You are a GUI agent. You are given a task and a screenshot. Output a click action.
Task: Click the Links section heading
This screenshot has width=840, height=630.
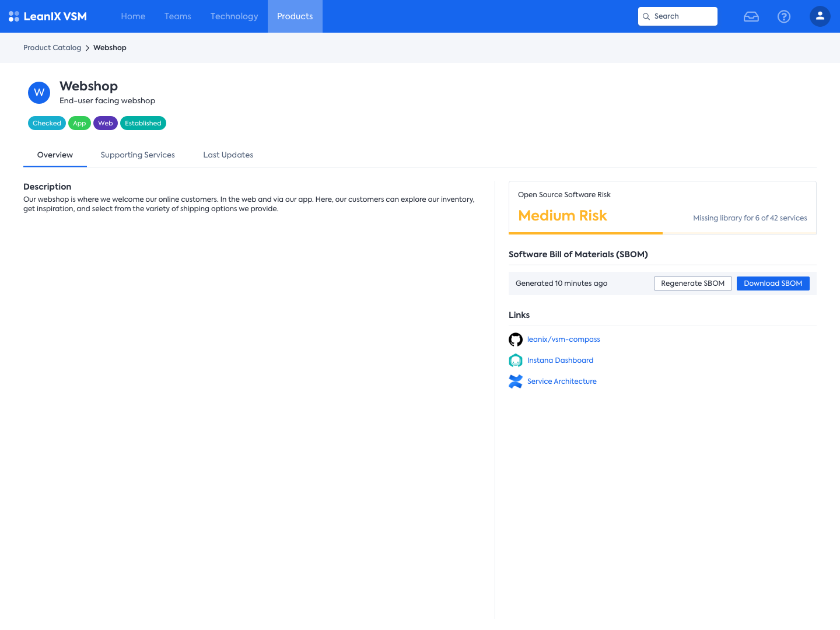[x=519, y=315]
